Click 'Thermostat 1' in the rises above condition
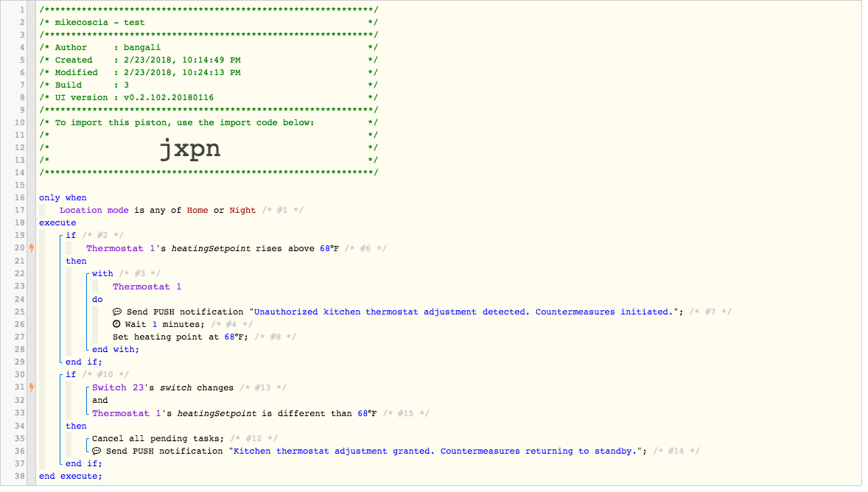The width and height of the screenshot is (868, 492). [x=121, y=248]
